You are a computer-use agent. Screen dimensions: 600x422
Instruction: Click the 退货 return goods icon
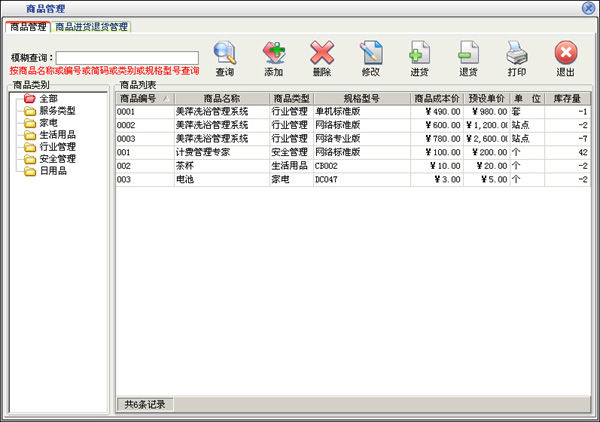[x=468, y=56]
